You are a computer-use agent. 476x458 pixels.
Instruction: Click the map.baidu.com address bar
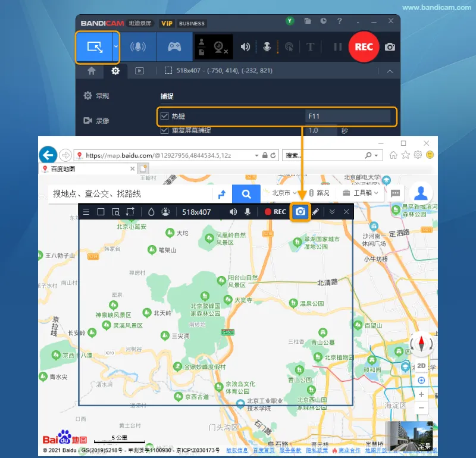coord(164,155)
